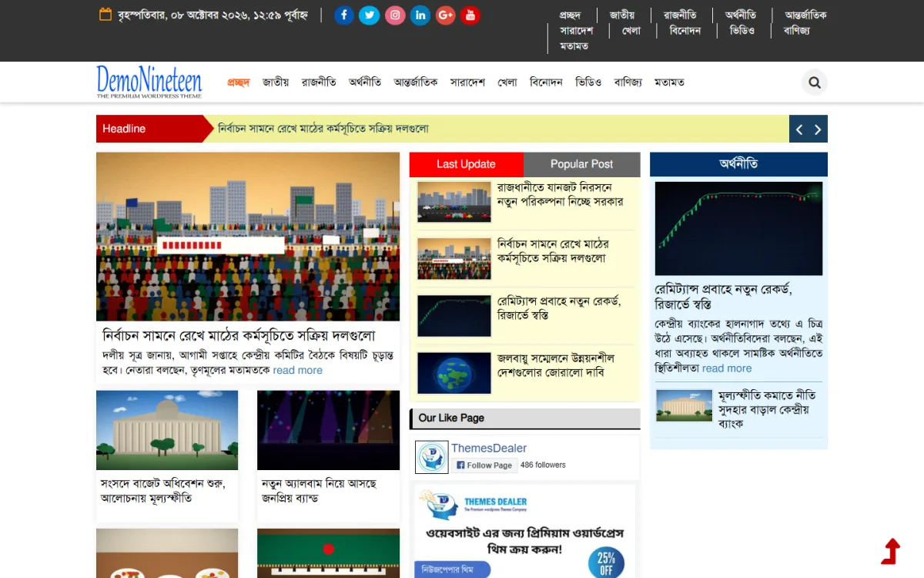The height and width of the screenshot is (578, 924).
Task: Click the scrolling headline text in ticker
Action: pos(323,129)
